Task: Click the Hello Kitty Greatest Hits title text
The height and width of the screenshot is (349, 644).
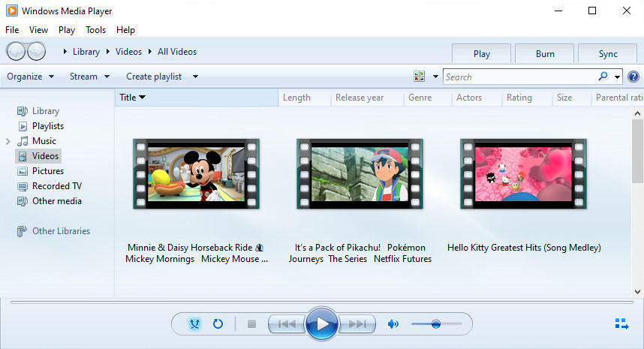Action: (x=524, y=248)
